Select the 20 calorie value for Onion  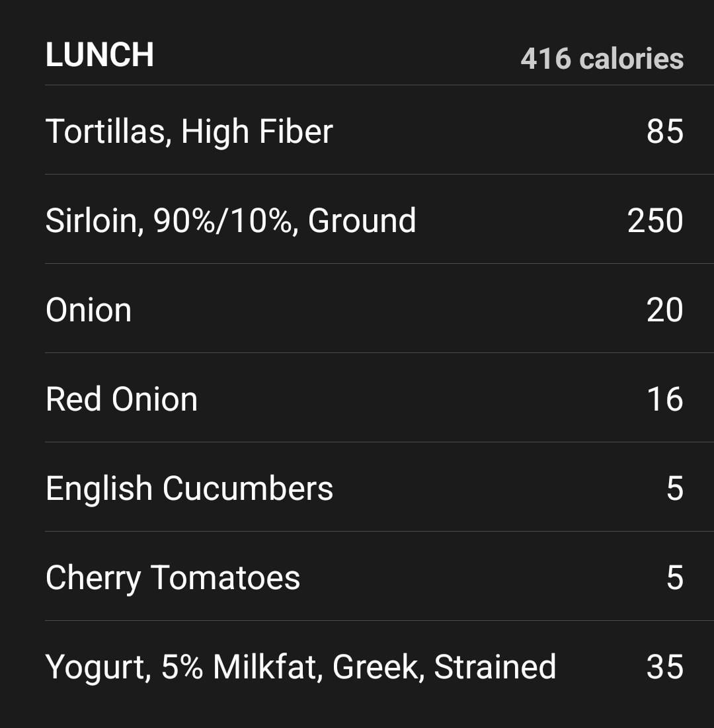click(x=664, y=310)
